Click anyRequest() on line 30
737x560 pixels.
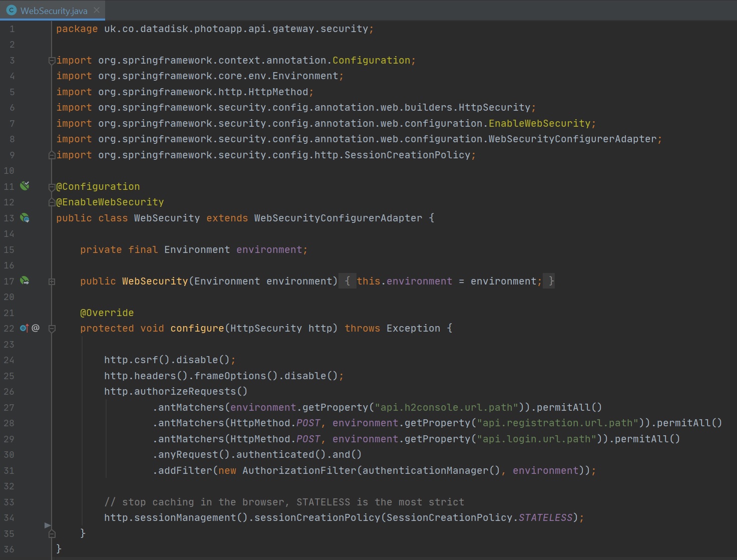click(194, 455)
